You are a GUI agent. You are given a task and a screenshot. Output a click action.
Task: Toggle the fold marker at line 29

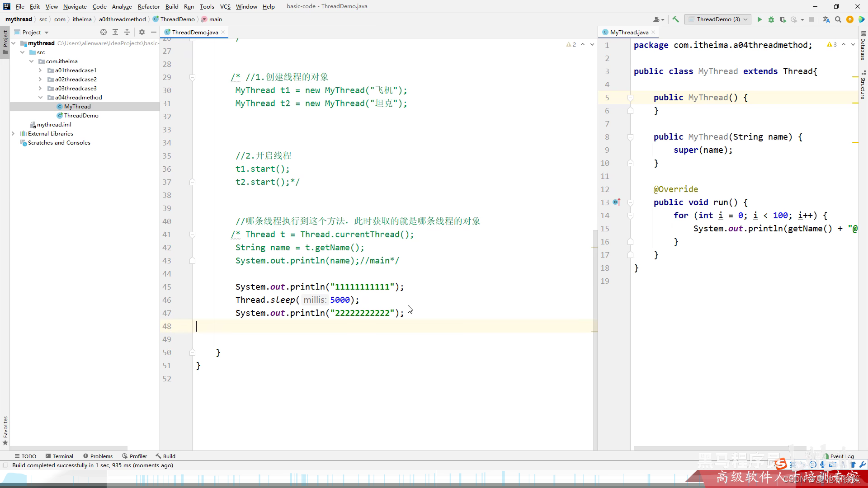point(192,77)
